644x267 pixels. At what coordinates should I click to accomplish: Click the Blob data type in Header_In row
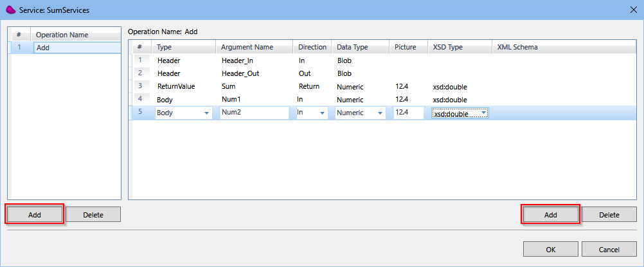point(344,60)
